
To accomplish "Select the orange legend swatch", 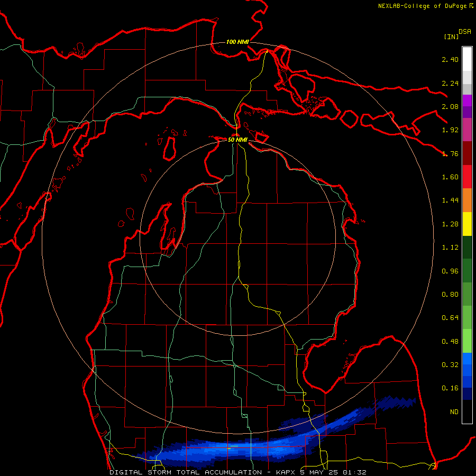I will click(467, 200).
